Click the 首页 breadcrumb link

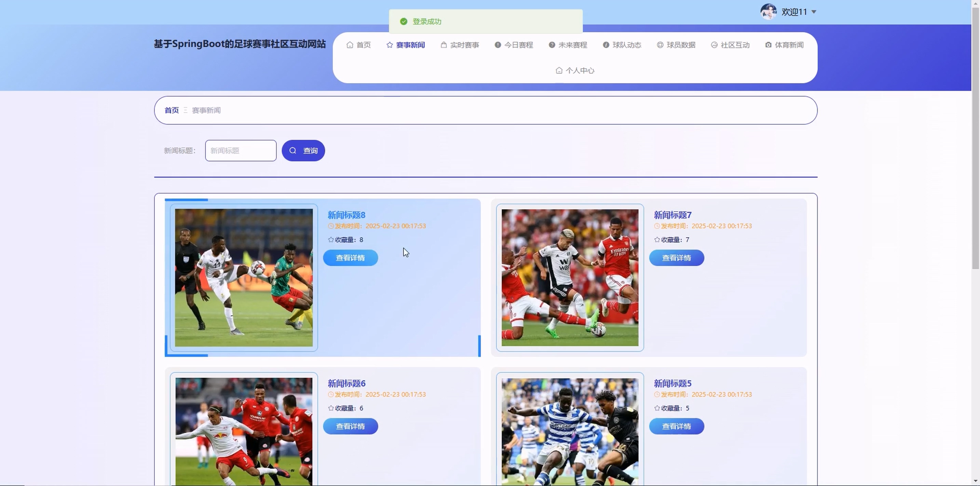coord(172,110)
